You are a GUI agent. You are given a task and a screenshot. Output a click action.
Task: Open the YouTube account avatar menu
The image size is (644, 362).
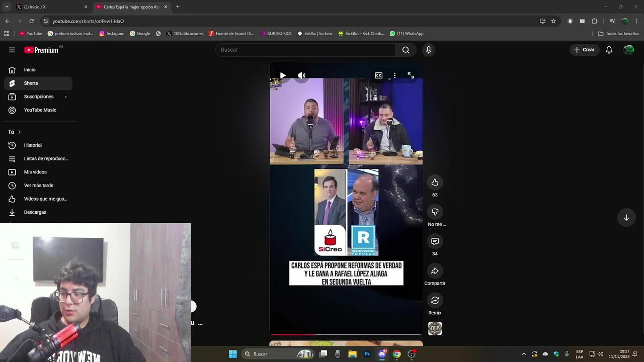point(628,50)
